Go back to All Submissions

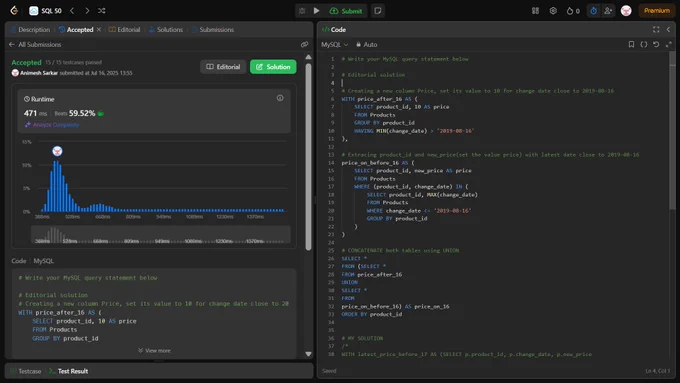tap(35, 44)
